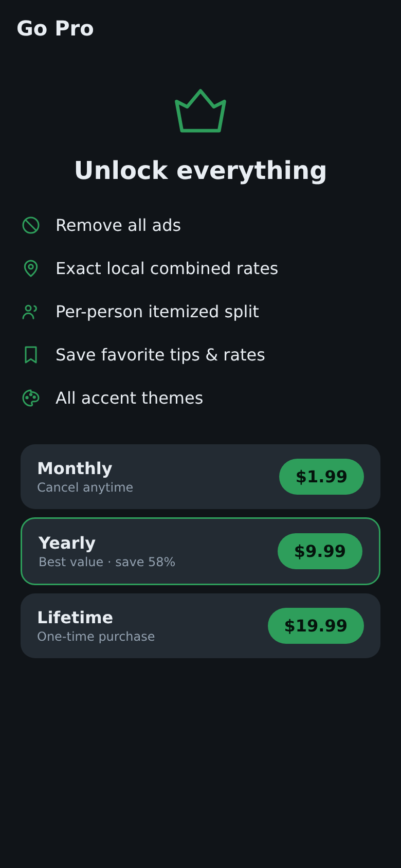Click the palette themes icon
Viewport: 401px width, 868px height.
(x=31, y=398)
